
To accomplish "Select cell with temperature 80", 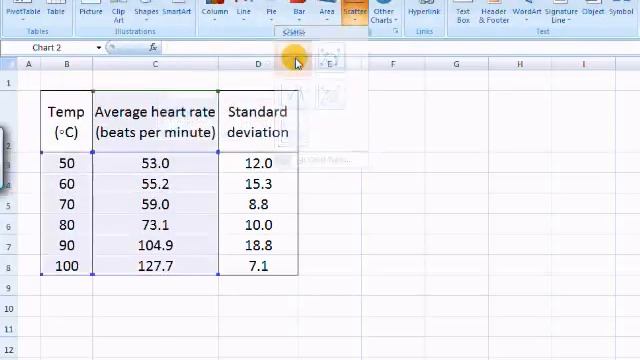I will click(67, 225).
